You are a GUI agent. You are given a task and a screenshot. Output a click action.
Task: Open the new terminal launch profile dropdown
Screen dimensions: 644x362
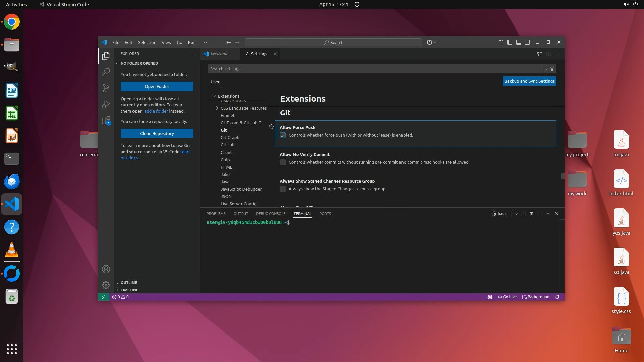pyautogui.click(x=516, y=214)
